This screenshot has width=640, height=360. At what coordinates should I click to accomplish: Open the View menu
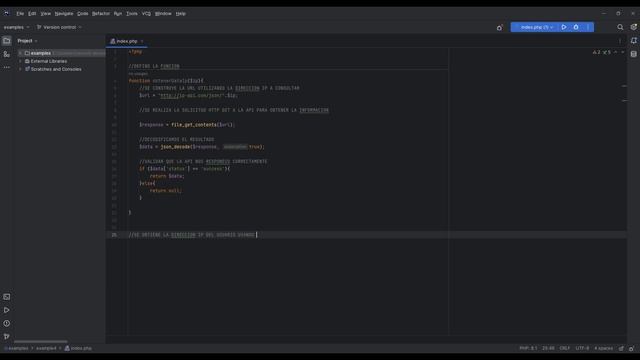tap(45, 13)
